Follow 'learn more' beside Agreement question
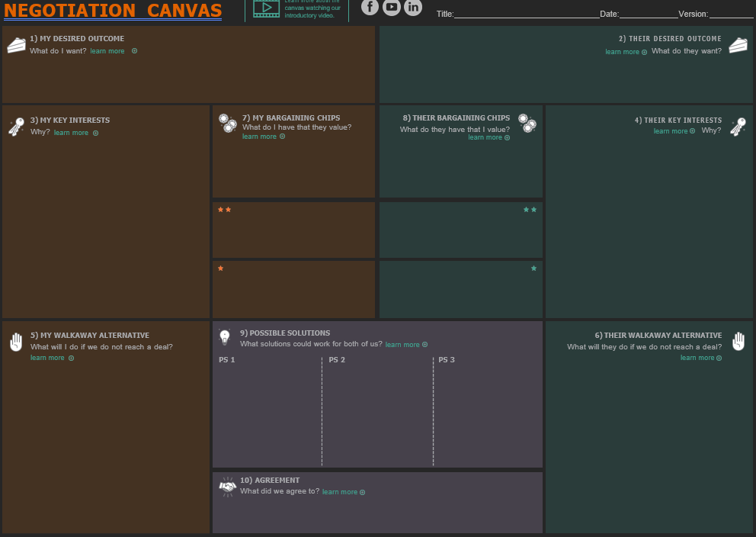This screenshot has height=537, width=756. [x=339, y=492]
